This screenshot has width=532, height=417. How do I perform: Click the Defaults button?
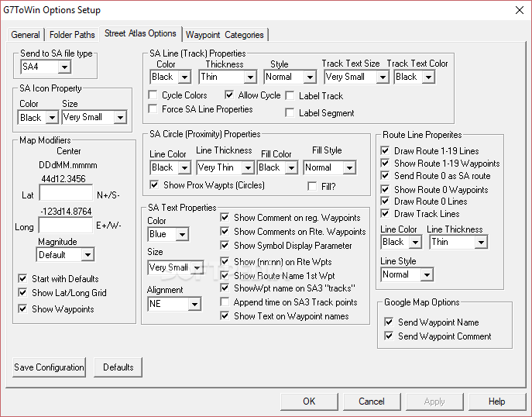point(118,367)
